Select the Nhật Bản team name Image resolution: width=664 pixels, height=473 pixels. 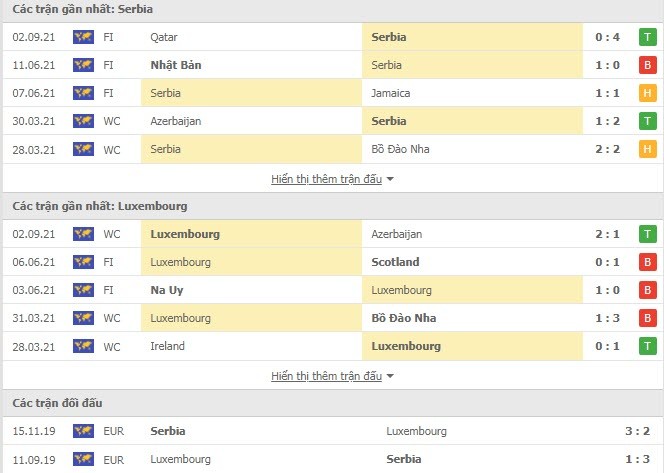(176, 65)
